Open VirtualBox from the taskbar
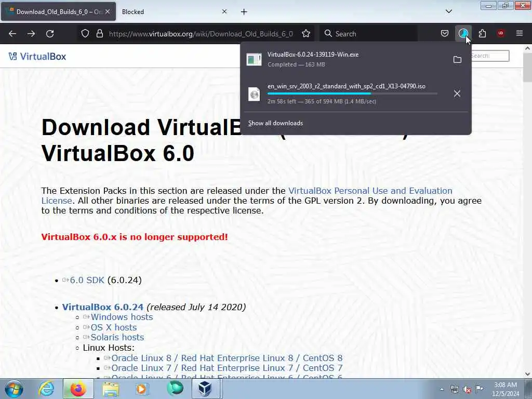This screenshot has width=532, height=399. pos(205,389)
